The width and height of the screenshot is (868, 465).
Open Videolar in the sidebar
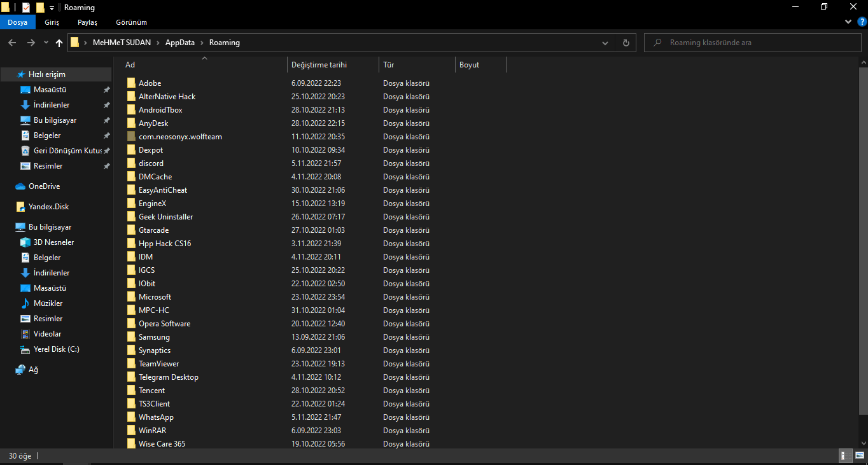(x=47, y=334)
